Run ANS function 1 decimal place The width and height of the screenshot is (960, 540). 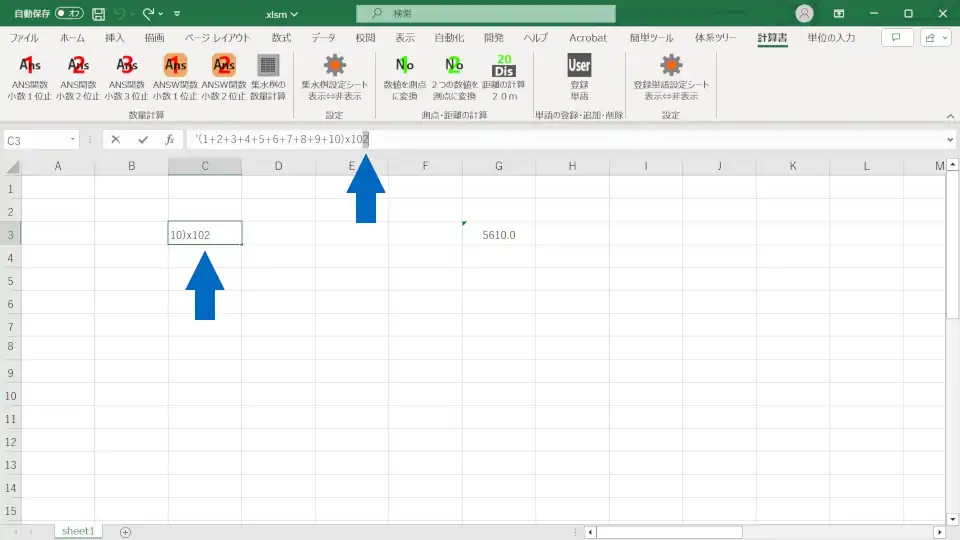(x=30, y=77)
